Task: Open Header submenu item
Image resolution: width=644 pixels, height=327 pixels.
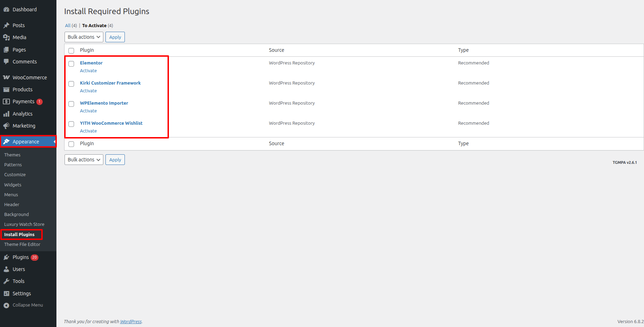Action: (x=12, y=205)
